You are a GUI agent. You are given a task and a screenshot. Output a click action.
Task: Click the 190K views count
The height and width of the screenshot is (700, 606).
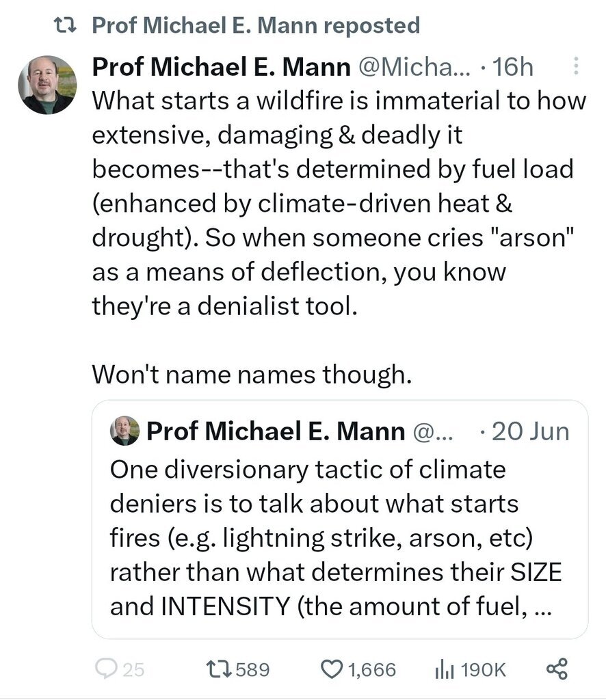point(483,670)
